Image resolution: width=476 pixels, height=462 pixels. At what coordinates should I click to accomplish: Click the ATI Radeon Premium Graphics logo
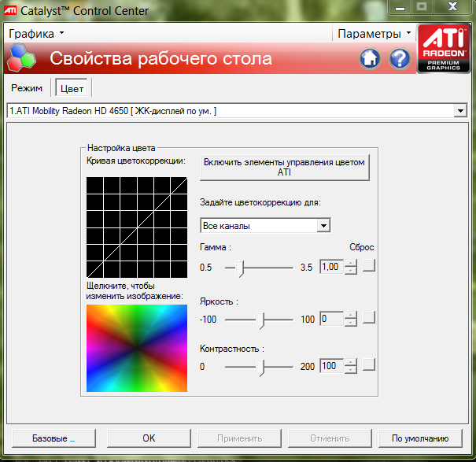pos(444,49)
